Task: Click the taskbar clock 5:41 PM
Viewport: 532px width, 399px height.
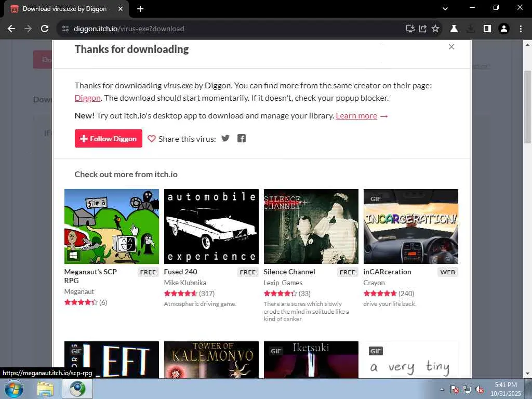Action: (x=506, y=389)
